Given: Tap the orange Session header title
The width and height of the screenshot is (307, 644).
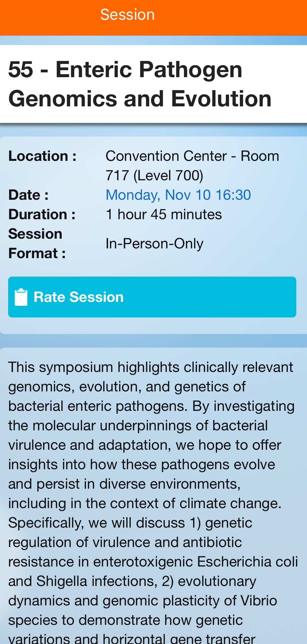Looking at the screenshot, I should [127, 15].
